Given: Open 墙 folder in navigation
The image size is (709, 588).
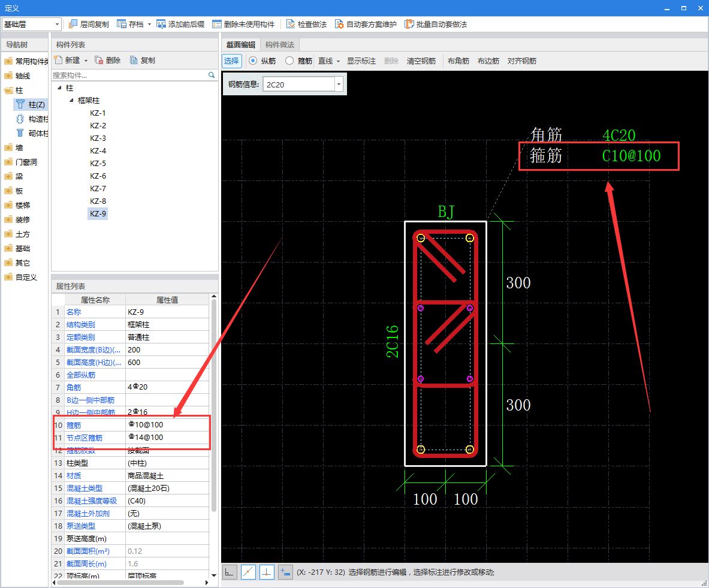Looking at the screenshot, I should click(8, 147).
